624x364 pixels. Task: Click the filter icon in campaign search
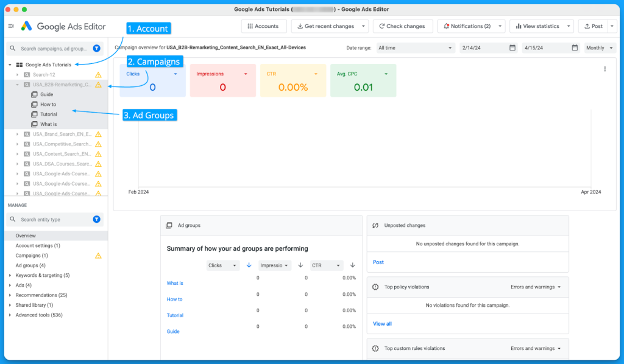[x=97, y=48]
